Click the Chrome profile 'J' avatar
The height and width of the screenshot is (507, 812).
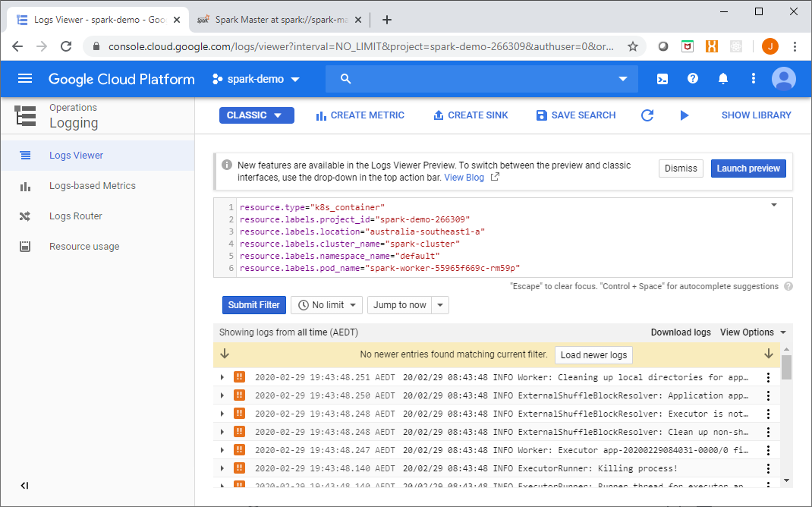tap(770, 46)
